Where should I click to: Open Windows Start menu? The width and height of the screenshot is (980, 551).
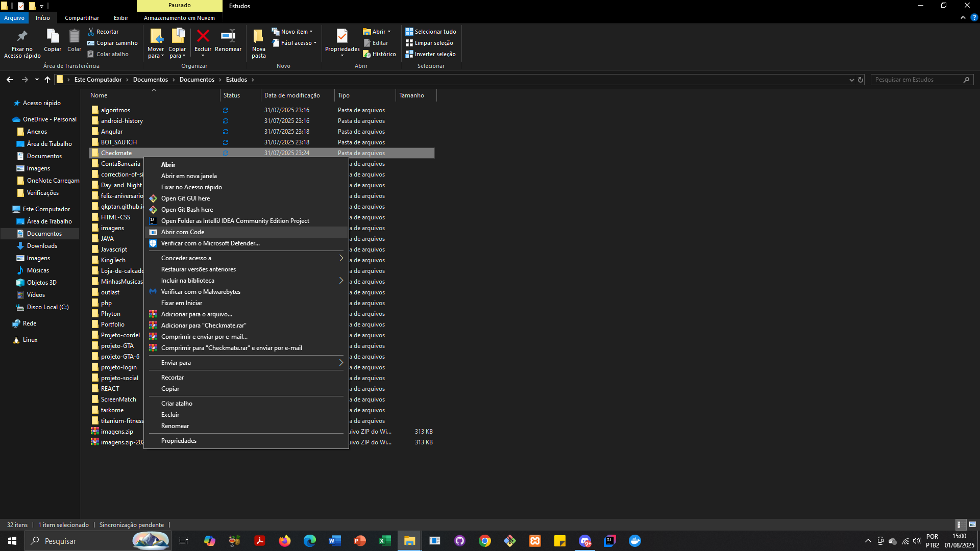pyautogui.click(x=12, y=541)
